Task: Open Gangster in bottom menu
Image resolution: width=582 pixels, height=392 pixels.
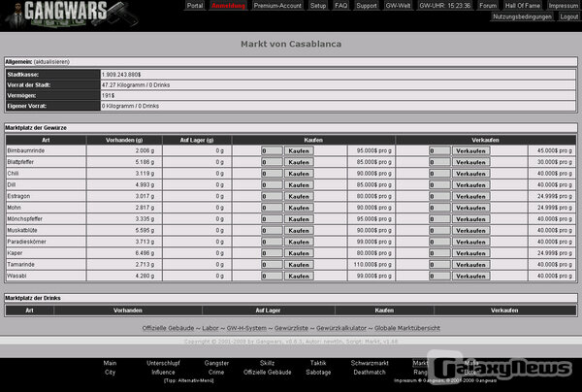Action: point(216,363)
